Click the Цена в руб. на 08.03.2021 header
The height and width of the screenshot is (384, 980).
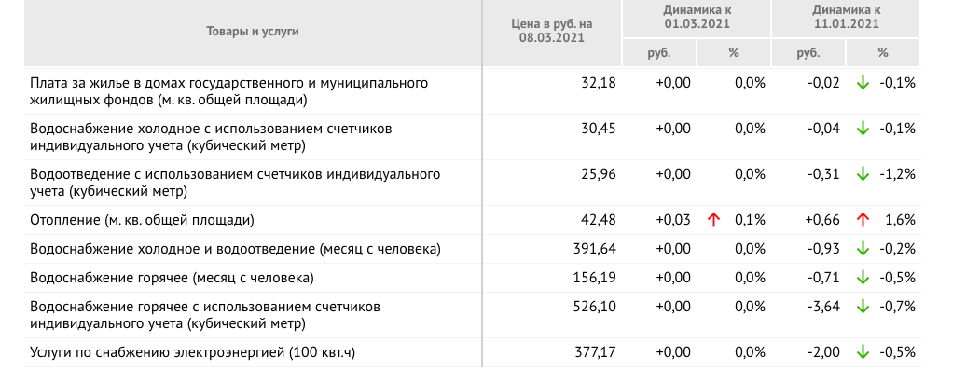pyautogui.click(x=551, y=31)
